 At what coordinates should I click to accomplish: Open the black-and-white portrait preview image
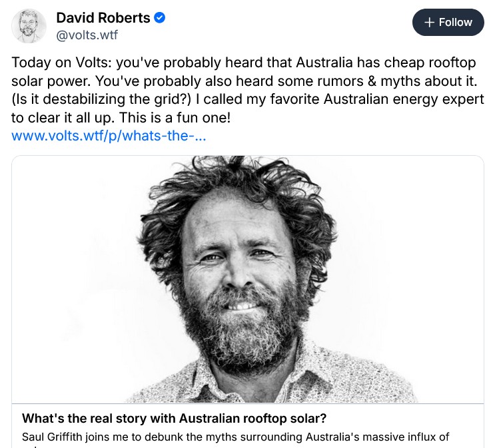coord(248,280)
